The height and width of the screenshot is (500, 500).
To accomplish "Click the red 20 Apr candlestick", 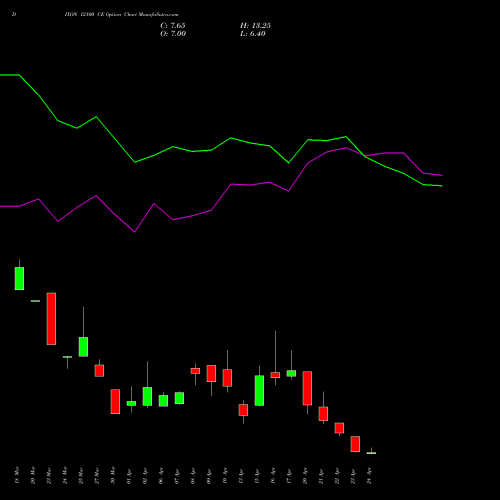I will coord(307,388).
